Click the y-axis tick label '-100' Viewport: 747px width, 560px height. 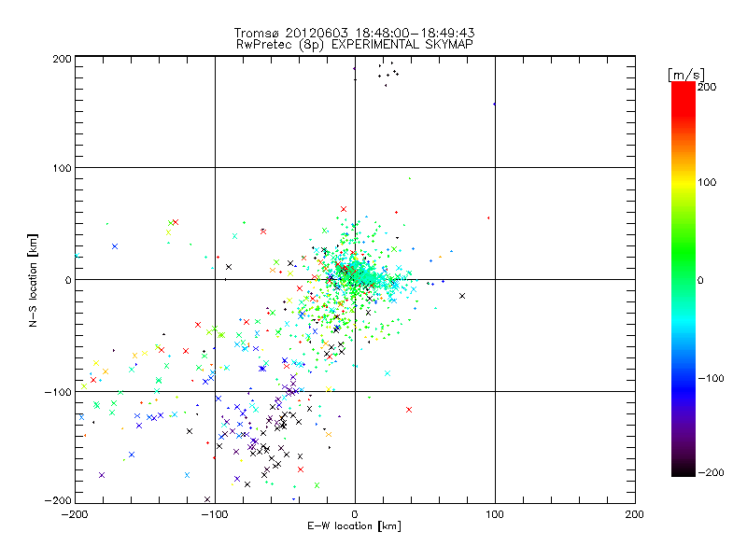[58, 392]
